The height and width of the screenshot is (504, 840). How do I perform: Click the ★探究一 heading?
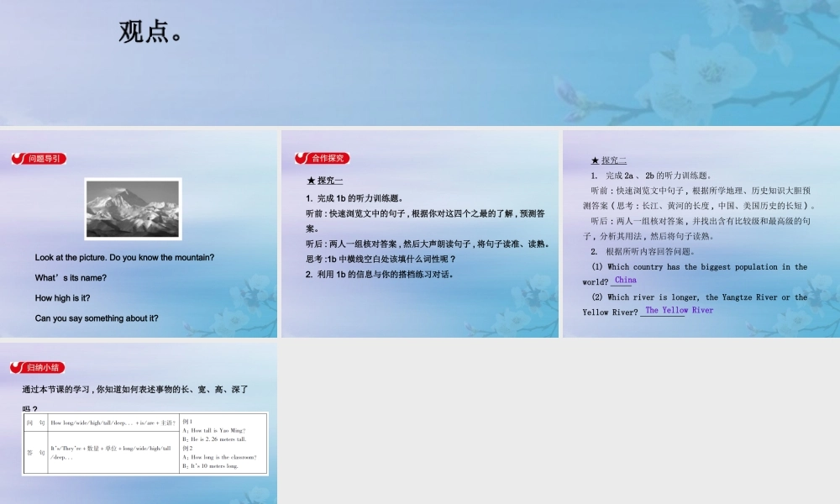324,181
